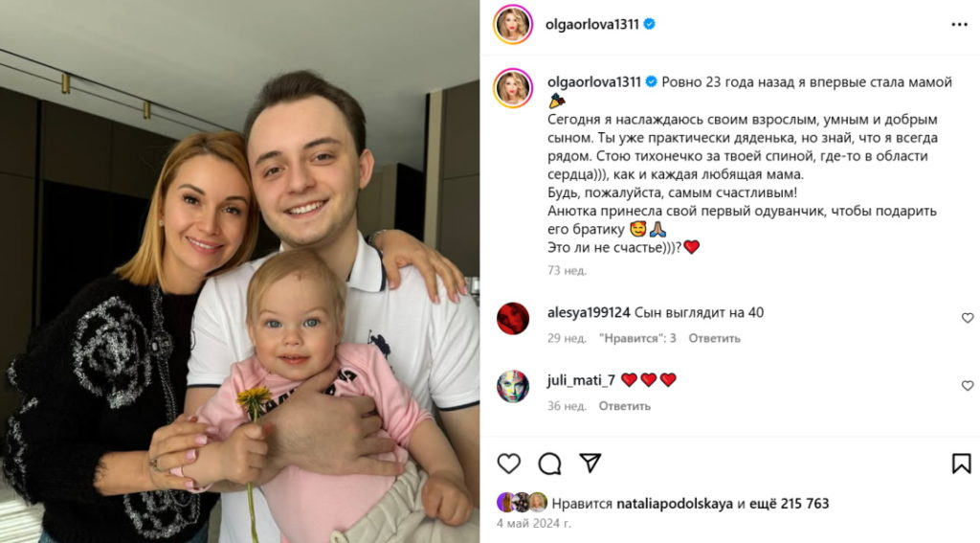Open alesya199124's avatar
The height and width of the screenshot is (543, 980).
[x=513, y=318]
